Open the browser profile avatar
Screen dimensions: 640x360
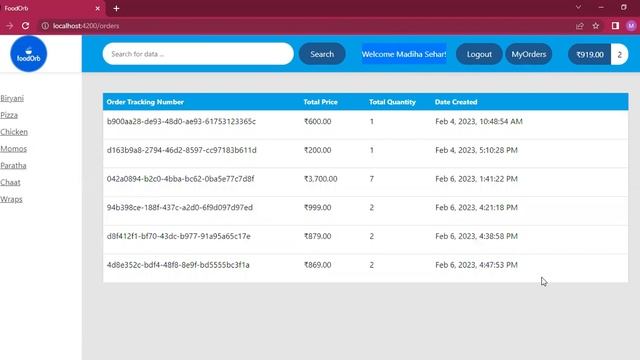pyautogui.click(x=631, y=26)
